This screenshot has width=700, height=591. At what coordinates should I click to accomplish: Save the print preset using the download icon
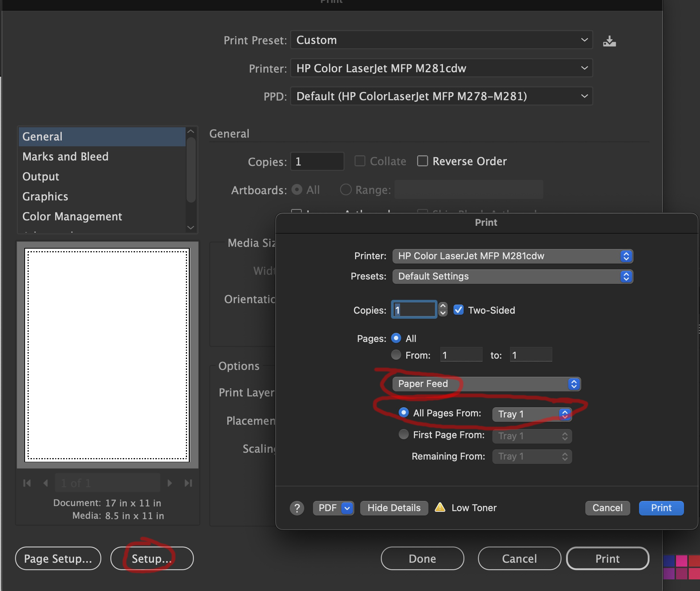pos(610,40)
